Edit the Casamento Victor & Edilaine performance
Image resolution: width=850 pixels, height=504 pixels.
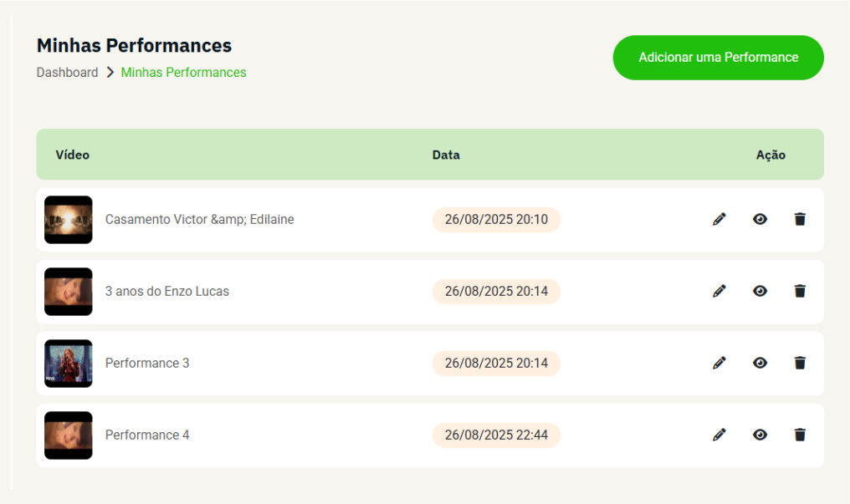[719, 219]
